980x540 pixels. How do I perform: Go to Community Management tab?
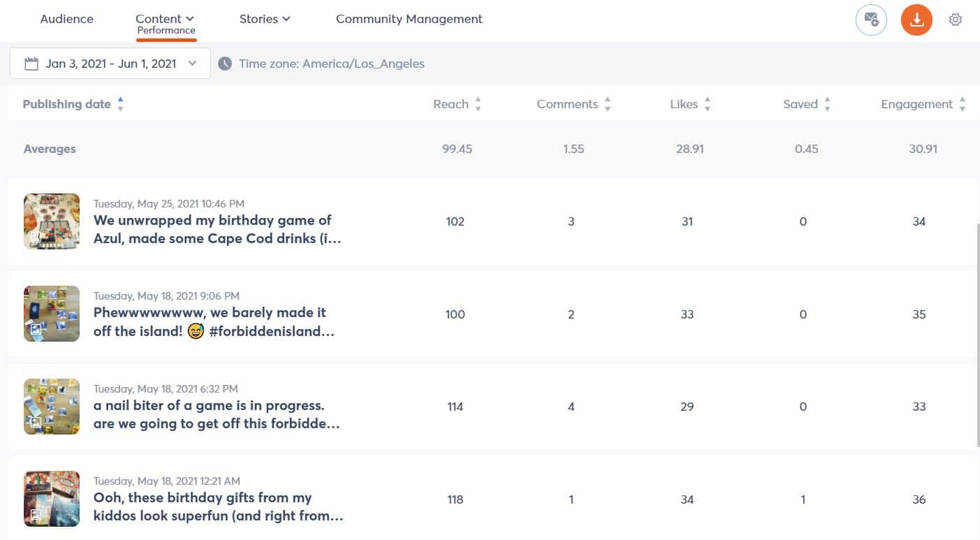[x=409, y=19]
